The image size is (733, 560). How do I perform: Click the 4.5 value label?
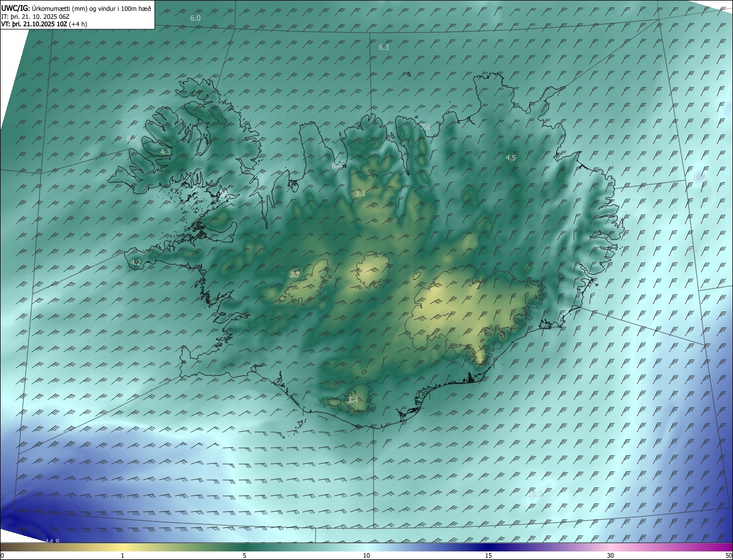511,157
